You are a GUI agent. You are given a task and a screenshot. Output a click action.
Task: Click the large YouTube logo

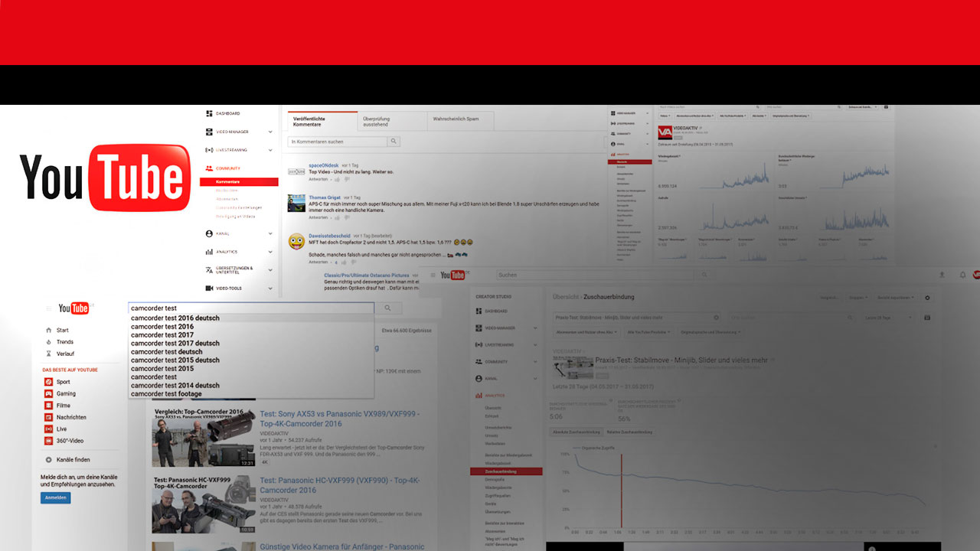105,177
